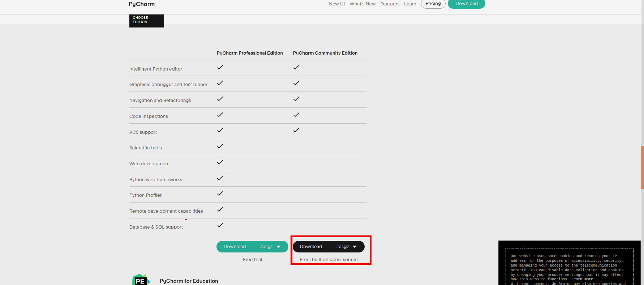Viewport: 644px width, 285px height.
Task: Click the VCS support row label
Action: (x=143, y=132)
